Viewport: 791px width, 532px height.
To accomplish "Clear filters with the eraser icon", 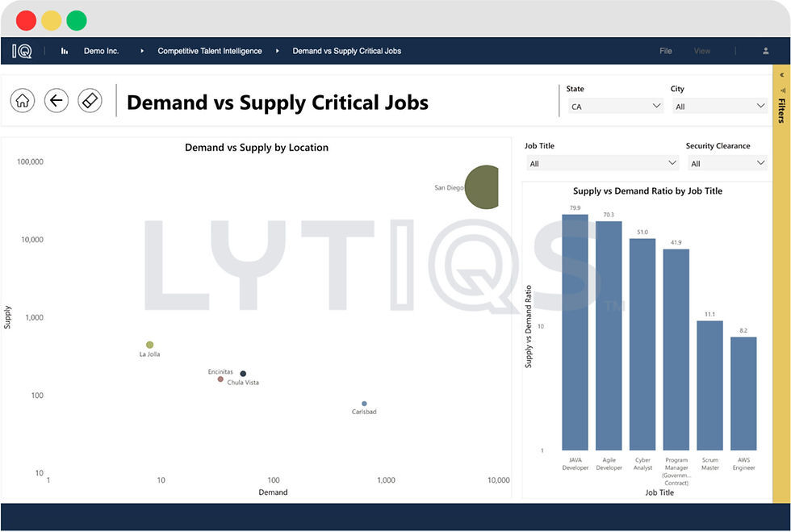I will (x=90, y=100).
